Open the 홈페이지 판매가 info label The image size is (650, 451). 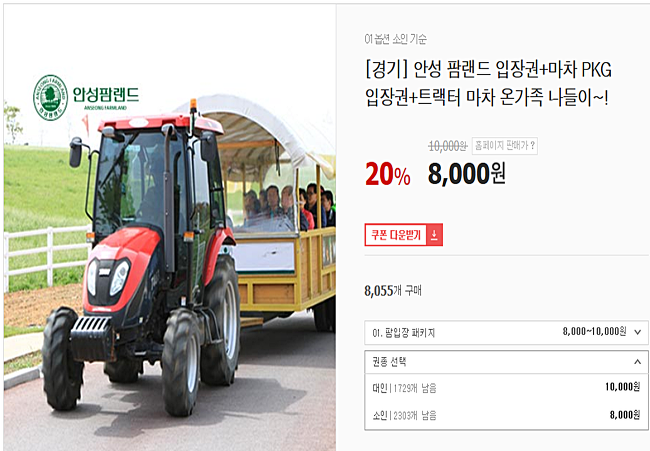(x=504, y=145)
